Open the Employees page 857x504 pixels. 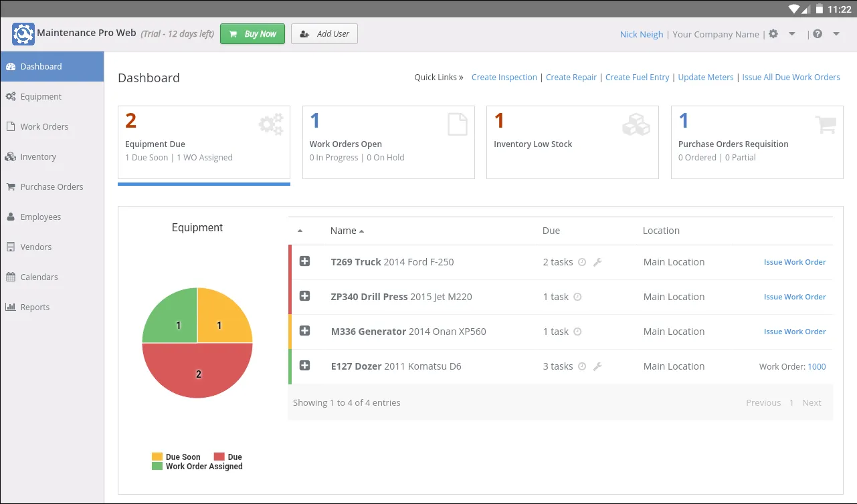click(x=41, y=217)
